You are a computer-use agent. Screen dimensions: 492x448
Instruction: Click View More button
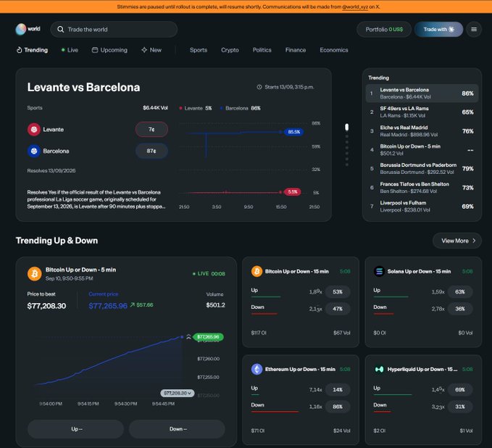pyautogui.click(x=457, y=241)
